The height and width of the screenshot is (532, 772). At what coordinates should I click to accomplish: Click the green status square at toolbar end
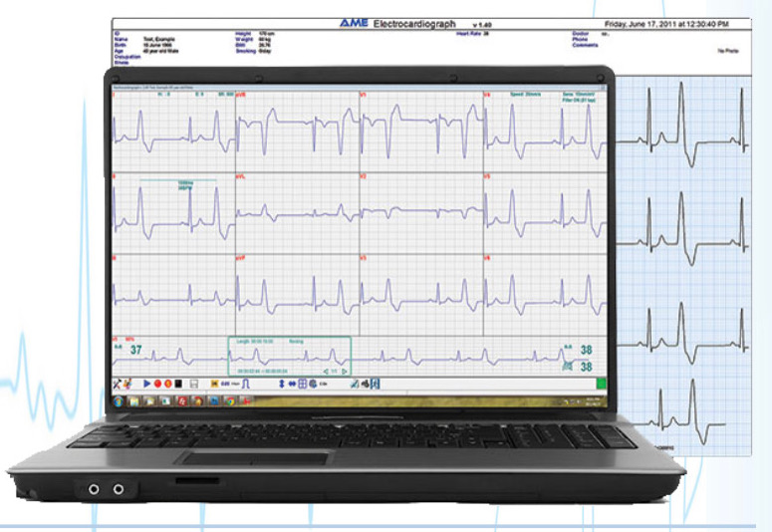tap(602, 384)
